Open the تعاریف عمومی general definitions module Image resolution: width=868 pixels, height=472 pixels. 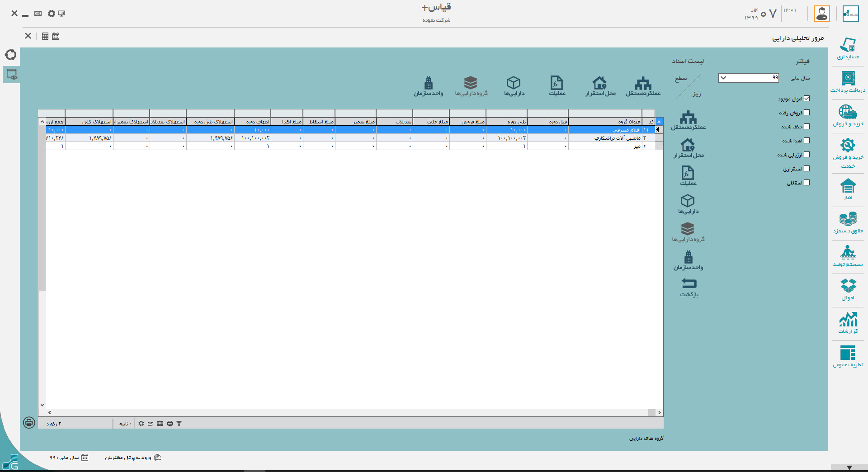(848, 356)
